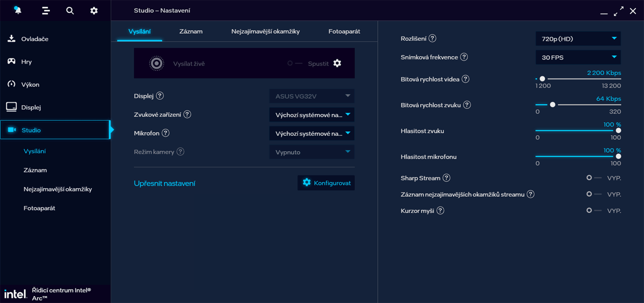The height and width of the screenshot is (303, 644).
Task: Click the Vysílat živě broadcast icon
Action: (x=156, y=63)
